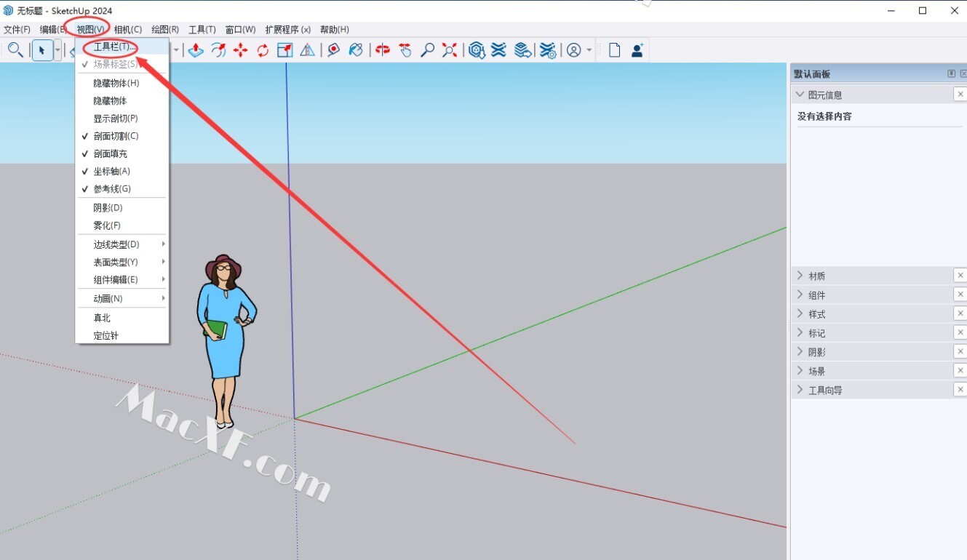Select the Orbit camera tool
The width and height of the screenshot is (967, 560).
pos(383,50)
